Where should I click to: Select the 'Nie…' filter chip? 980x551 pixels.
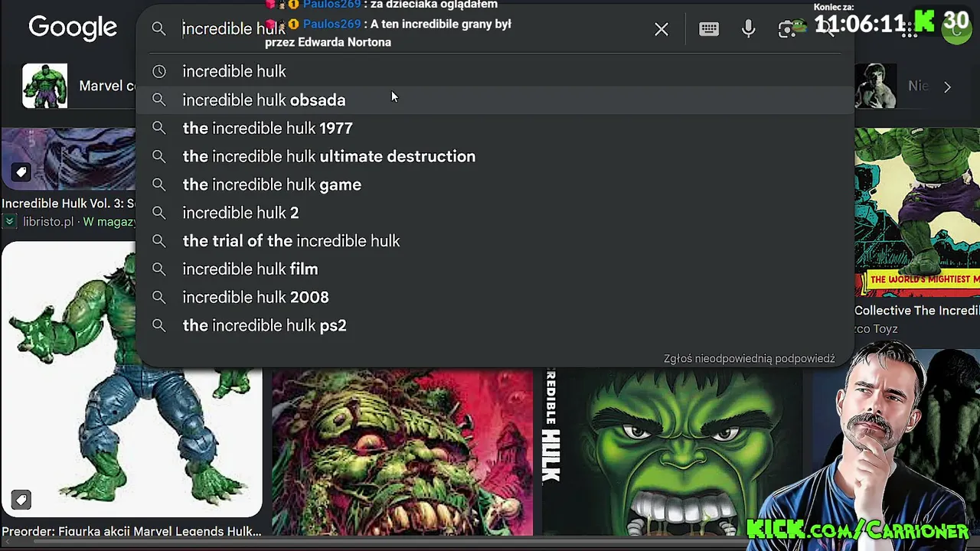[892, 86]
